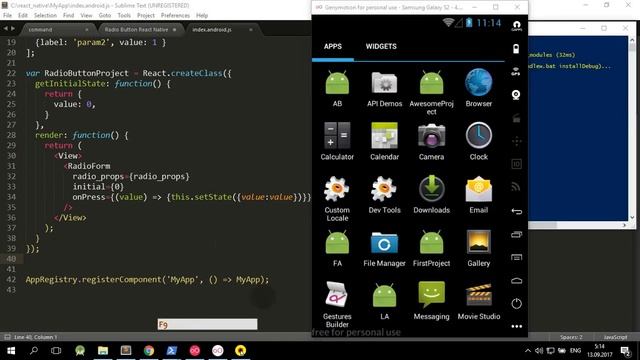Open the Find menu
Image resolution: width=640 pixels, height=360 pixels.
68,15
